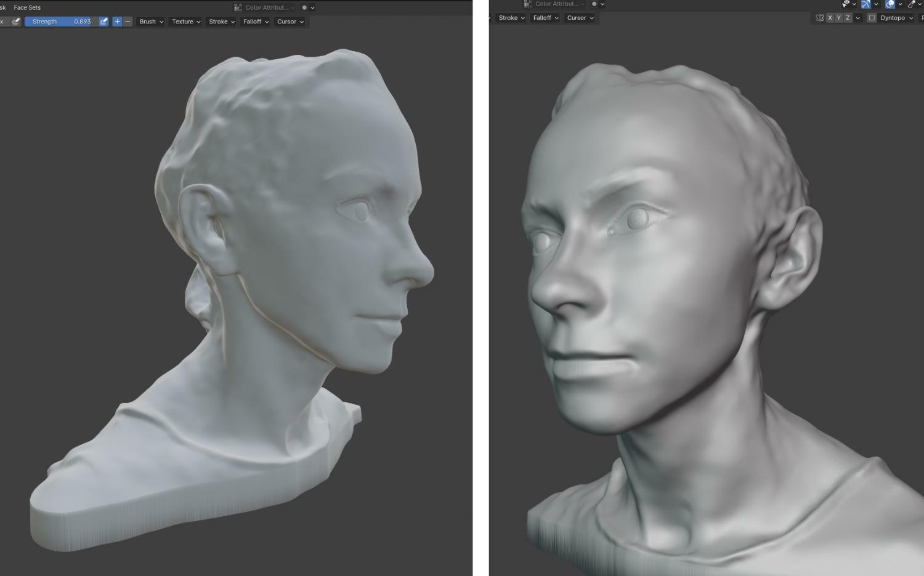
Task: Open the Face Sets menu
Action: pos(27,7)
